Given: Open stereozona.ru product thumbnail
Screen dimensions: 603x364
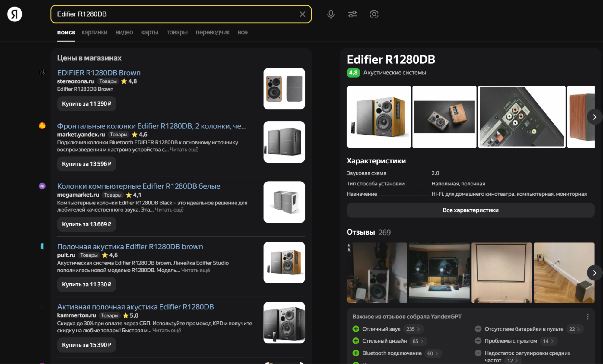Looking at the screenshot, I should 284,89.
